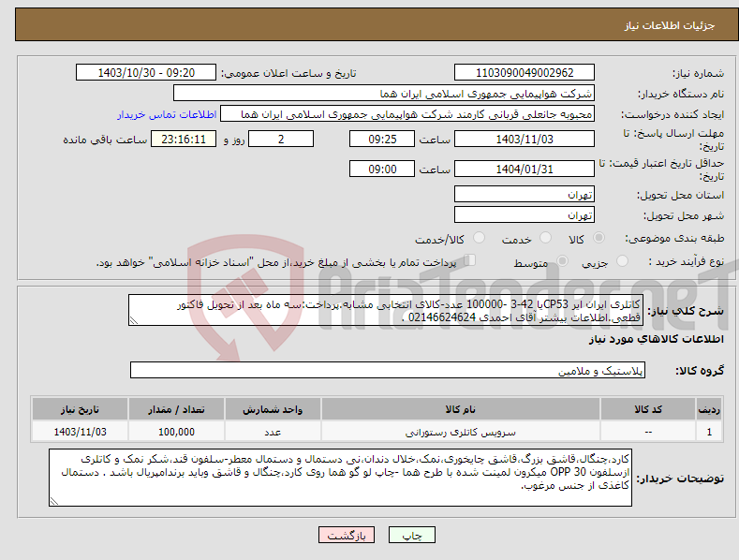739x560 pixels.
Task: Click the remaining time 23:16:11 field
Action: coord(184,139)
